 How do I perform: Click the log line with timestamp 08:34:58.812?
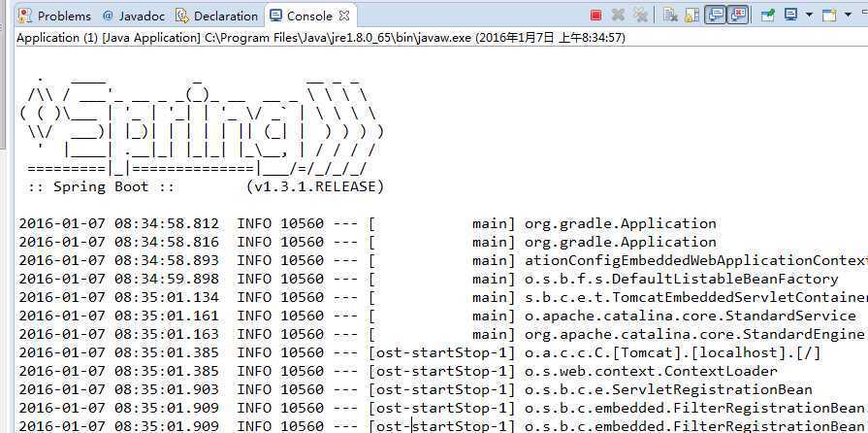coord(368,224)
